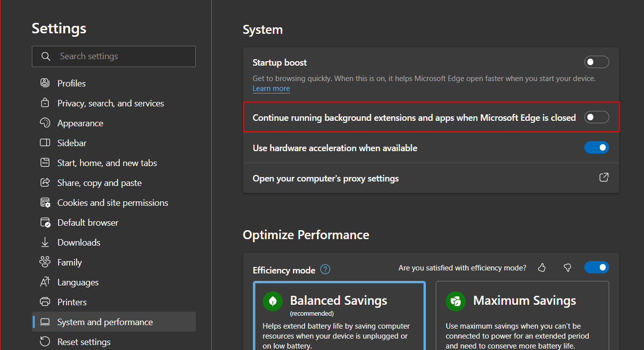Click the Efficiency mode help question mark icon
The height and width of the screenshot is (350, 644).
(325, 269)
